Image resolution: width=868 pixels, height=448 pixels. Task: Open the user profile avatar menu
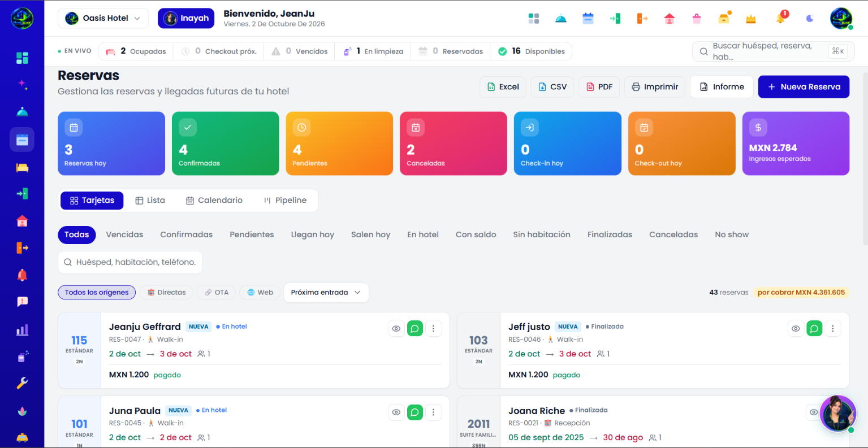pyautogui.click(x=841, y=19)
